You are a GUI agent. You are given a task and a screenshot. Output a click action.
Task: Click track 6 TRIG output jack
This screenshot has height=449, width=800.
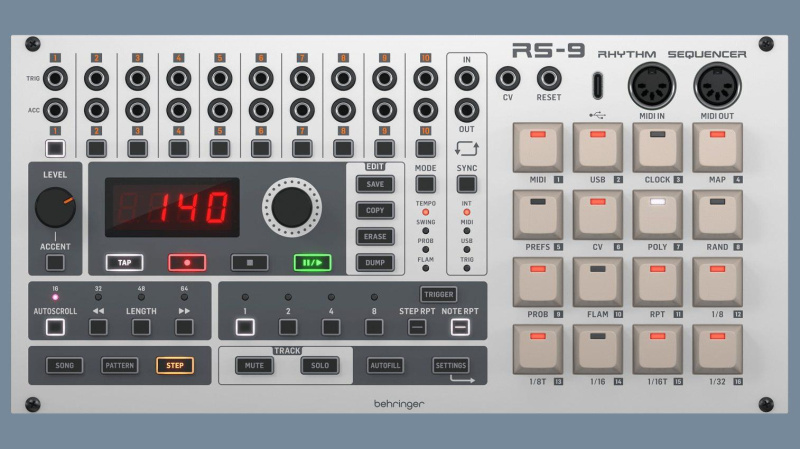coord(261,79)
